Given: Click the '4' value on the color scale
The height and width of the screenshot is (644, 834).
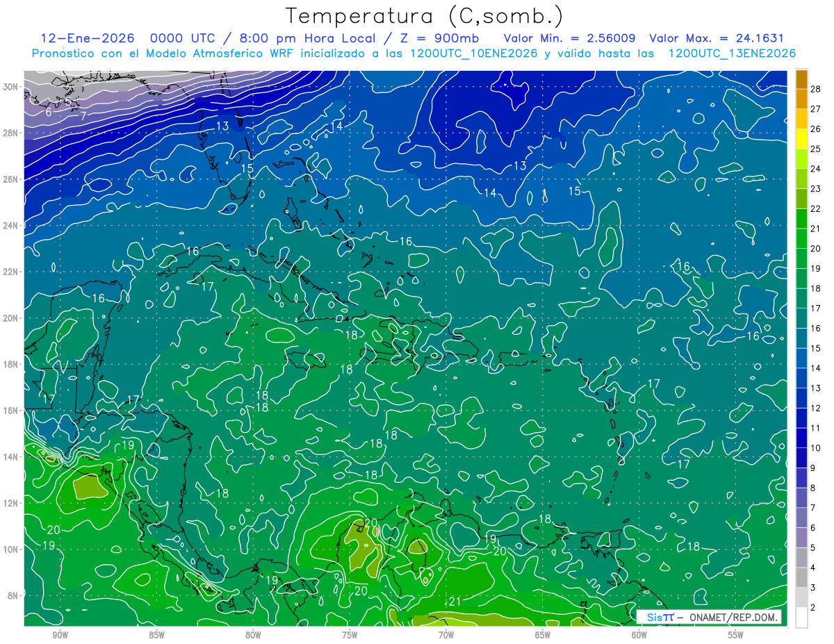Looking at the screenshot, I should (x=814, y=568).
